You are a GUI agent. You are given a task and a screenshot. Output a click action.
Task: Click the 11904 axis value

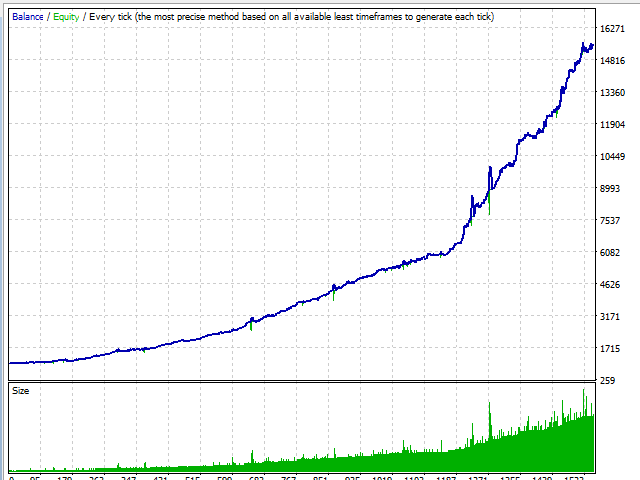coord(612,124)
